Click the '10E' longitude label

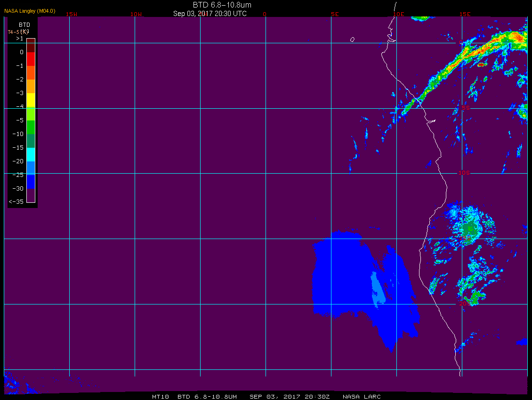click(x=399, y=14)
